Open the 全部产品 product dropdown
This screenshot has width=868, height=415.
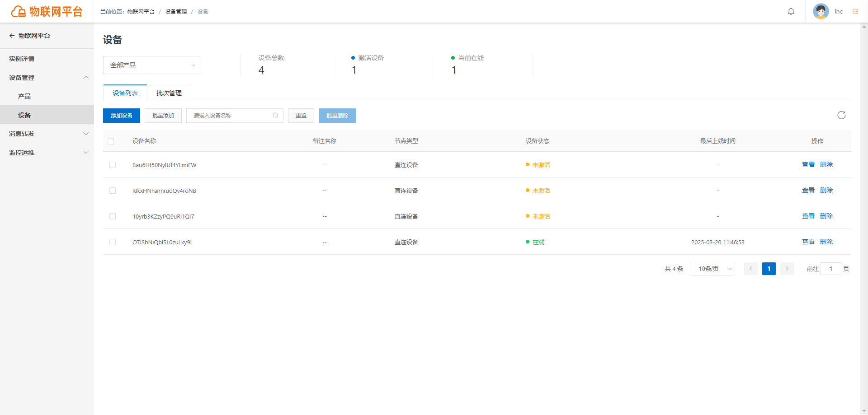152,65
